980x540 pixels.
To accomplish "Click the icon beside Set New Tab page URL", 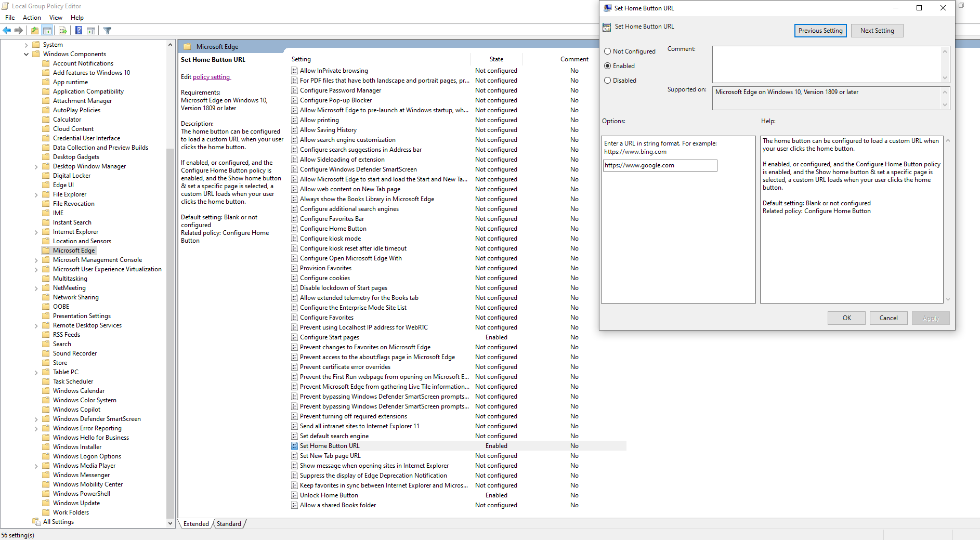I will tap(295, 456).
